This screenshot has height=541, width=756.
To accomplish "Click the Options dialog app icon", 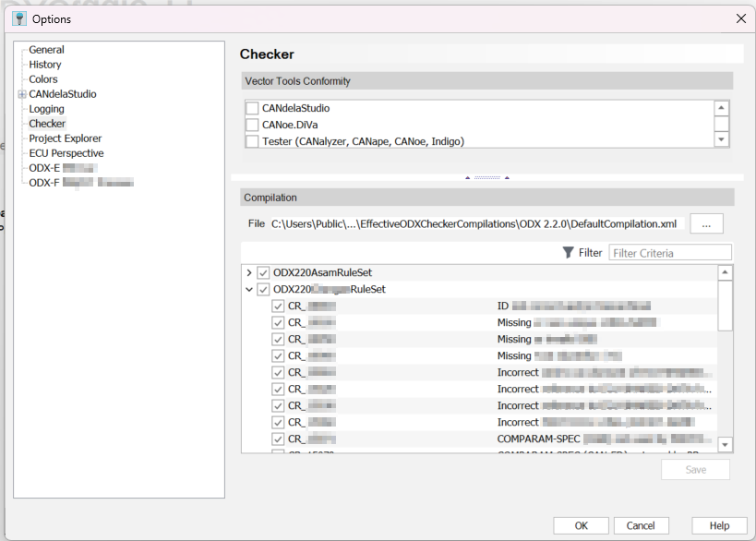I will 18,18.
